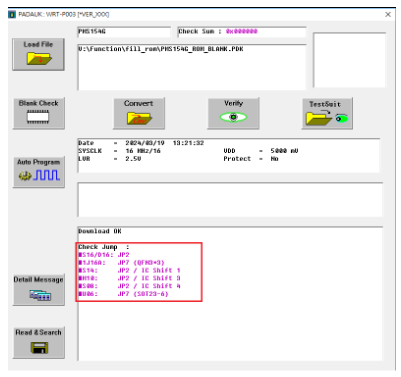Click the SYSCLK 16 MHz/16 line
The width and height of the screenshot is (401, 377).
(x=119, y=151)
